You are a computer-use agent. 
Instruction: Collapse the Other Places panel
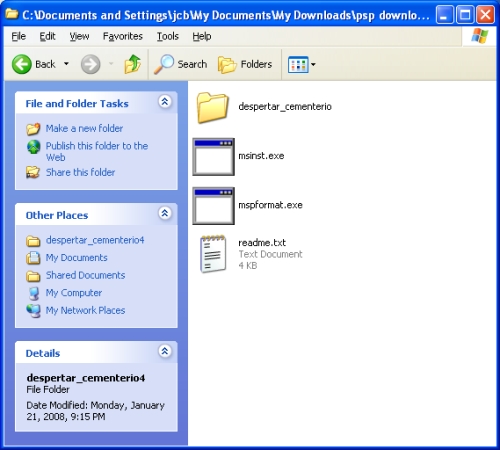[x=165, y=213]
